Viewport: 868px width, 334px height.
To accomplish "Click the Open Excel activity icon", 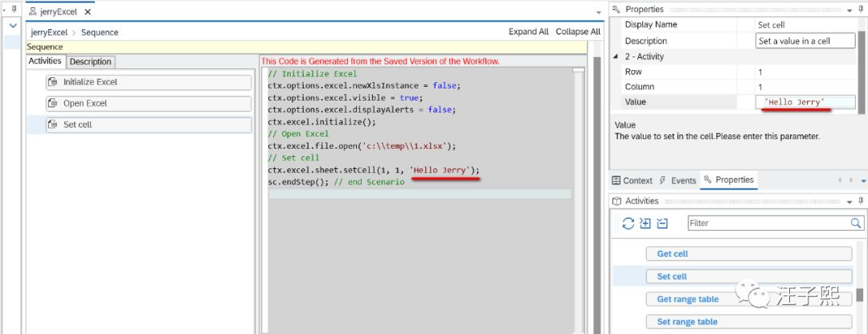I will [53, 104].
